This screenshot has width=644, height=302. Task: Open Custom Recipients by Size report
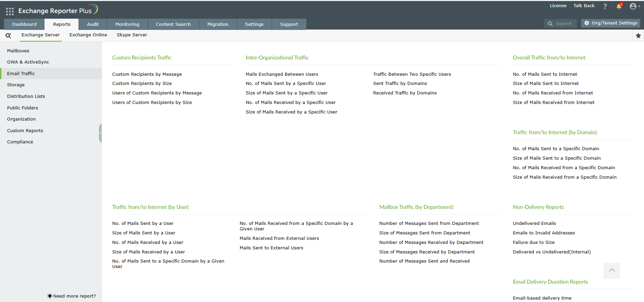click(142, 84)
